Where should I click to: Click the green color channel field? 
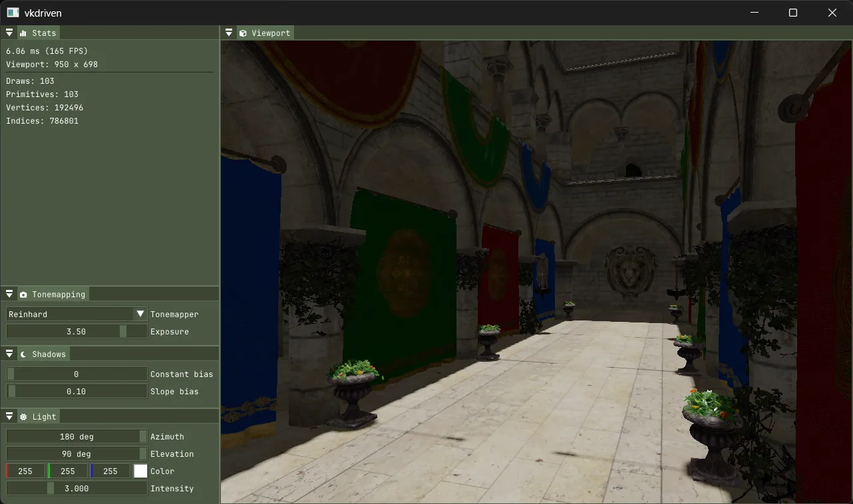point(68,471)
